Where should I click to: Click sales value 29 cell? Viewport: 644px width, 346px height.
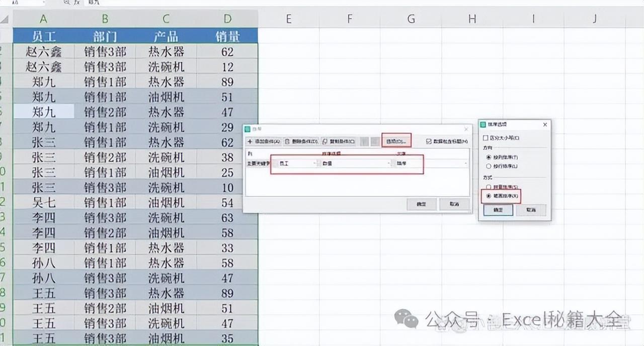227,127
